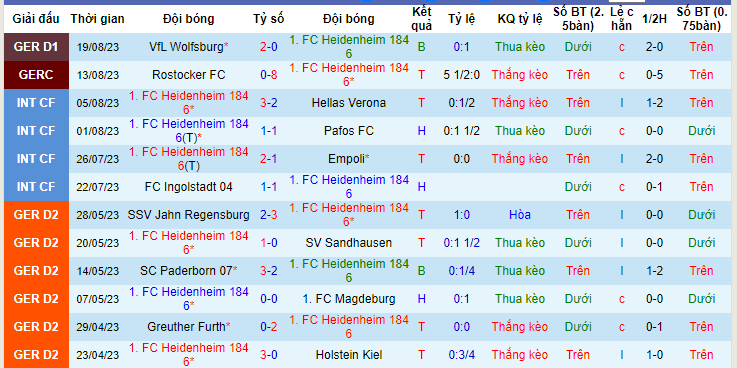Open the 1. FC Magdeburg link
The image size is (737, 368).
point(349,299)
